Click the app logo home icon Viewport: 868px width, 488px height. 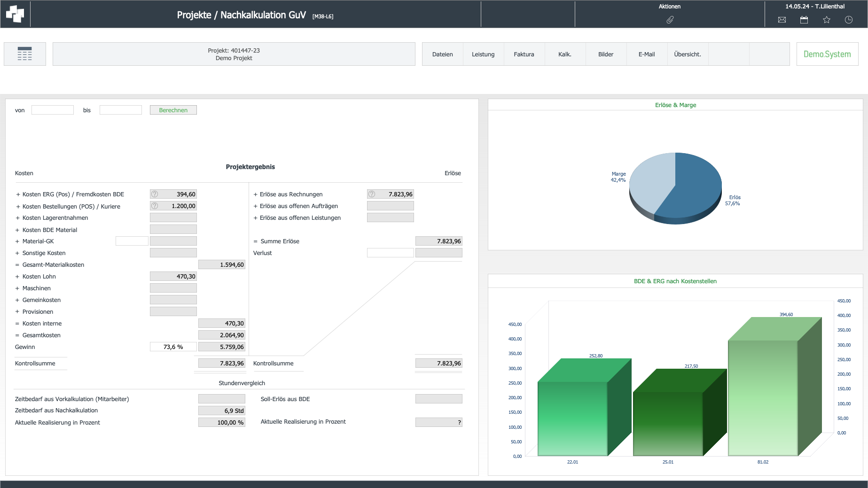tap(15, 14)
